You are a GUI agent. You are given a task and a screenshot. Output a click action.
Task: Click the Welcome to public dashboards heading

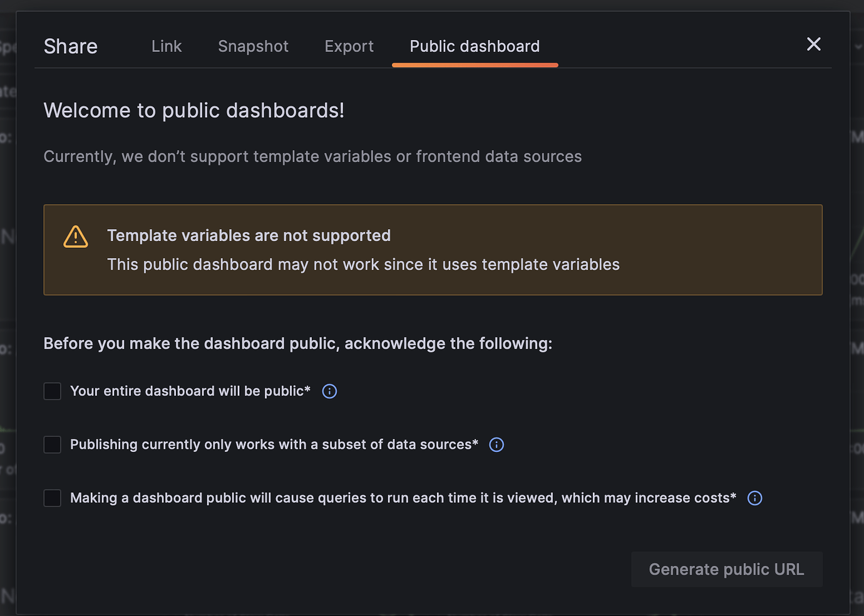(x=194, y=111)
